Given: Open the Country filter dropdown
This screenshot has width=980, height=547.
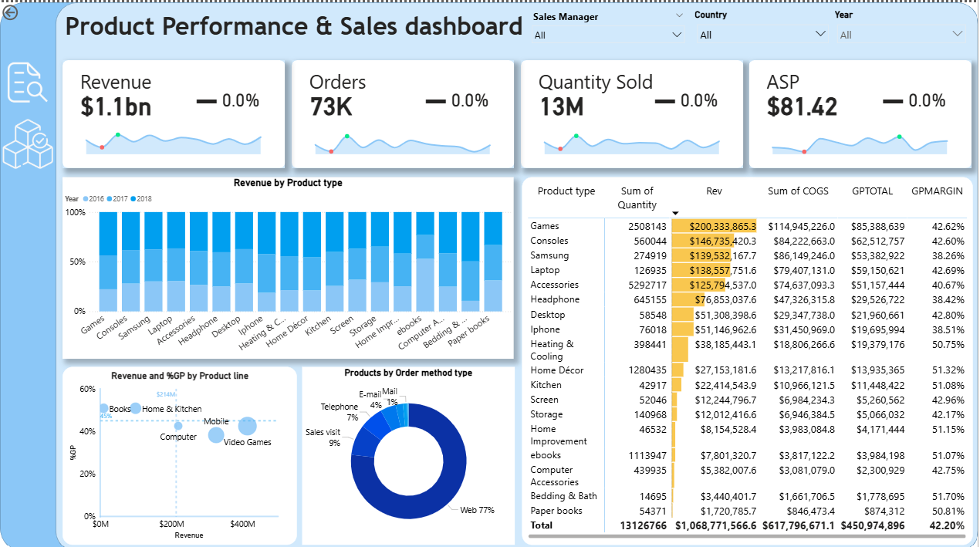Looking at the screenshot, I should pos(819,35).
